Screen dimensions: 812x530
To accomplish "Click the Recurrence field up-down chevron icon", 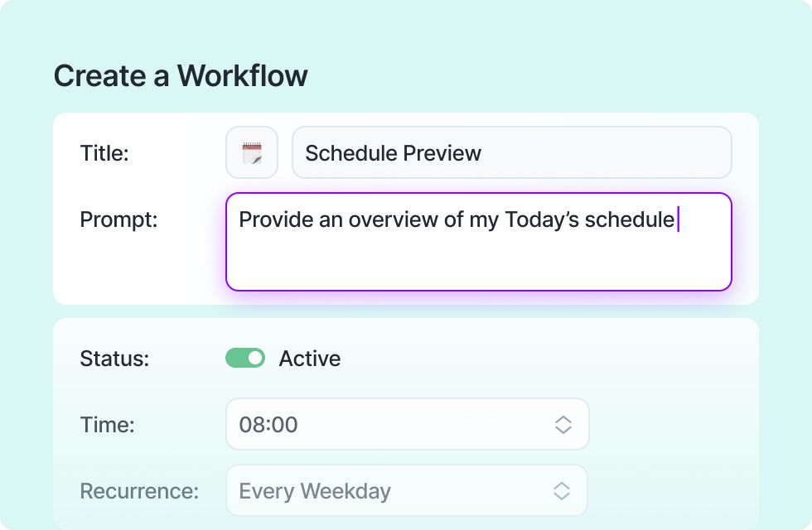I will pos(562,490).
